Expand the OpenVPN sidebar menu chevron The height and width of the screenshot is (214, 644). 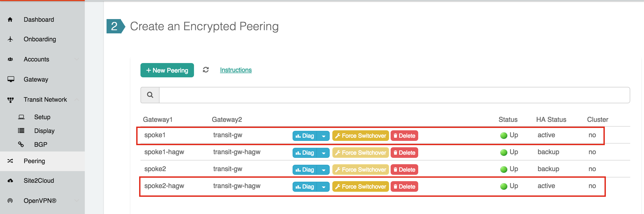(x=77, y=201)
